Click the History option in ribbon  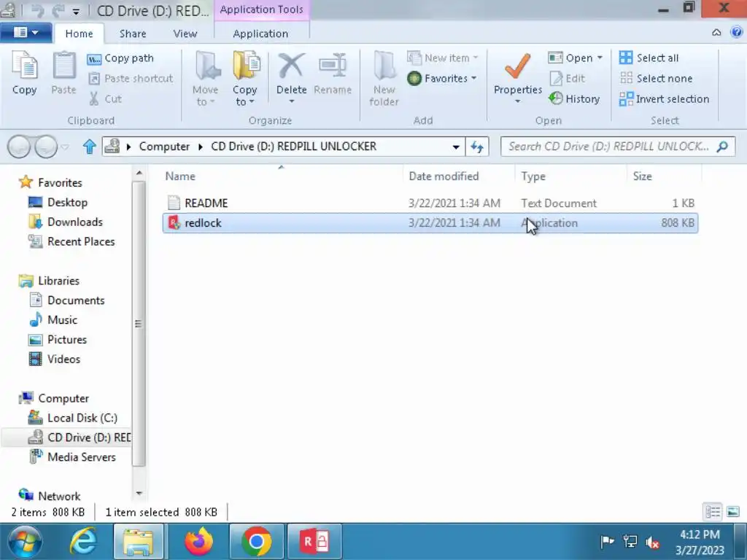[x=574, y=99]
